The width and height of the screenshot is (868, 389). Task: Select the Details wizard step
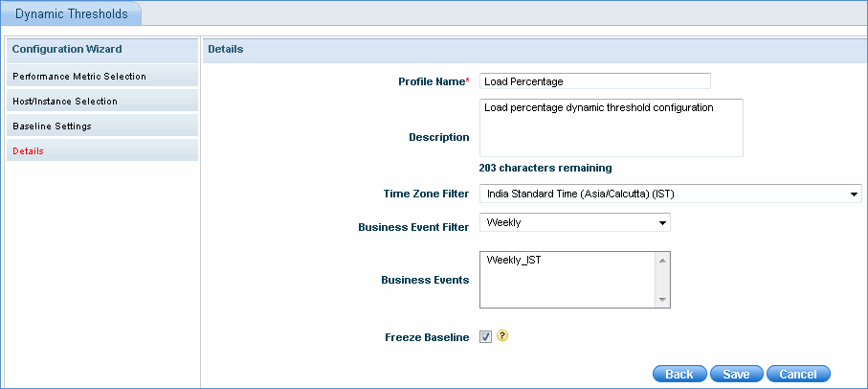29,151
